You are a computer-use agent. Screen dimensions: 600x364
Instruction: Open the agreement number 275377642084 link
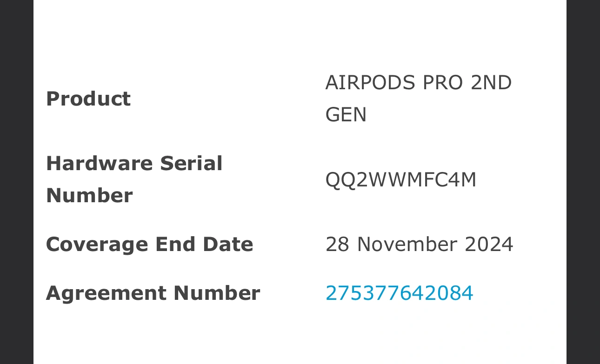(x=399, y=293)
